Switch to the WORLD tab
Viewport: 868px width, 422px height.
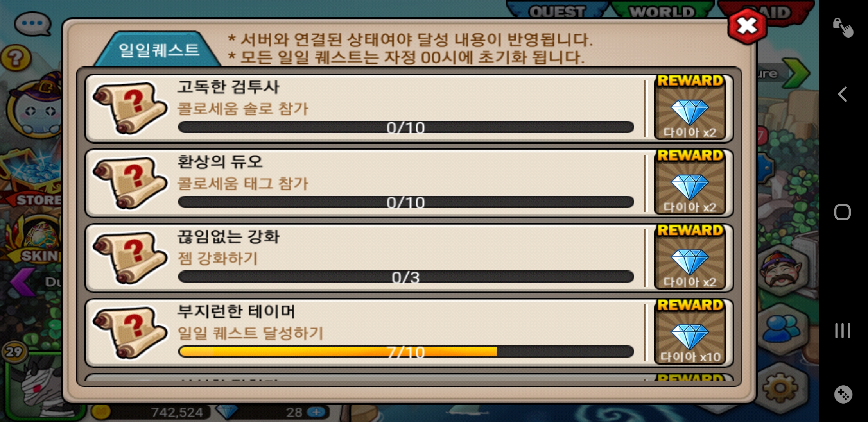click(662, 11)
